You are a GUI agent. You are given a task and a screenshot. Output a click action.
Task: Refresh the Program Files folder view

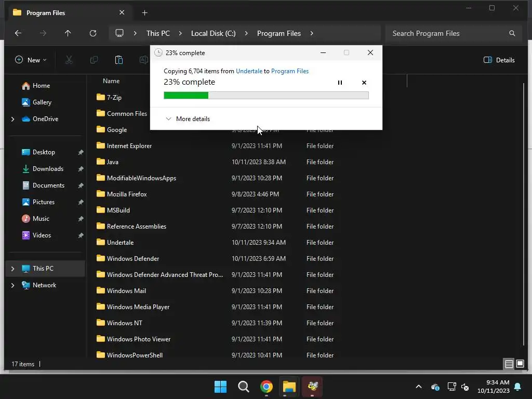click(93, 33)
